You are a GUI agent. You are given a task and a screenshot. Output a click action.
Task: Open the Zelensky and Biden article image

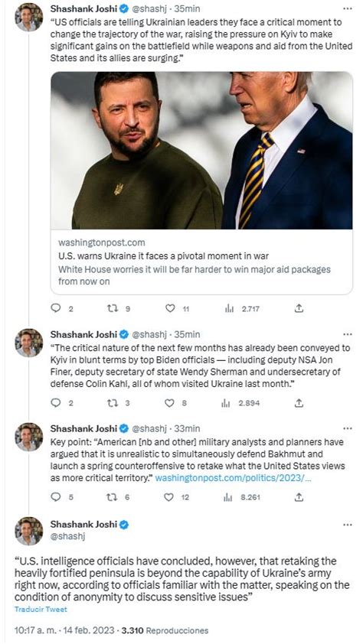201,151
